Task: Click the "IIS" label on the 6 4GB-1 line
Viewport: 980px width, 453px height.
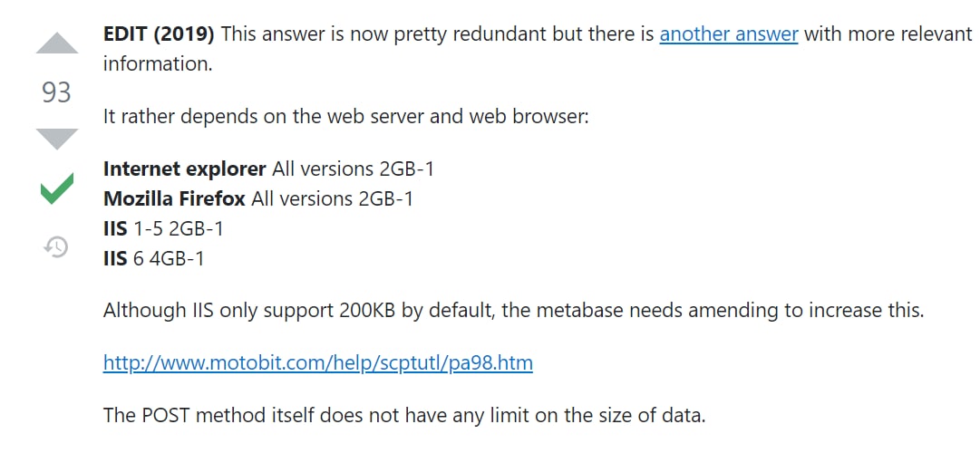Action: 116,258
